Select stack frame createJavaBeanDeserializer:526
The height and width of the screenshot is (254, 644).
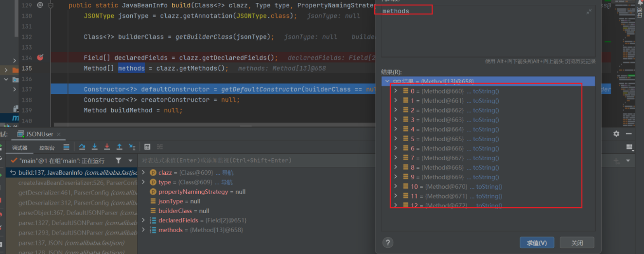click(72, 183)
